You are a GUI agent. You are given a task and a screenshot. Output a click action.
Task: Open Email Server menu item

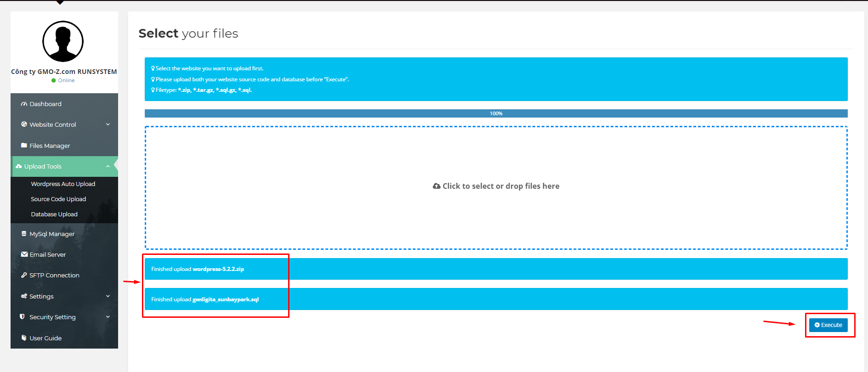pyautogui.click(x=64, y=254)
